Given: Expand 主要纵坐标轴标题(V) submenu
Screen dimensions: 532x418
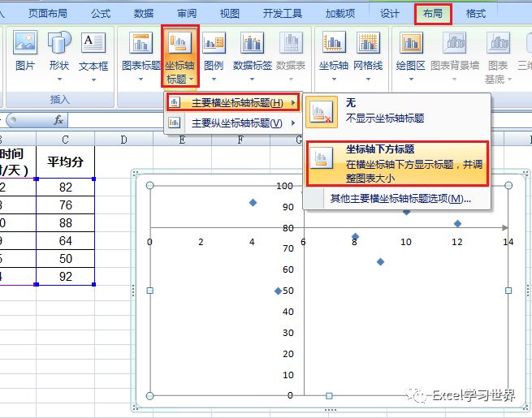Looking at the screenshot, I should 232,123.
